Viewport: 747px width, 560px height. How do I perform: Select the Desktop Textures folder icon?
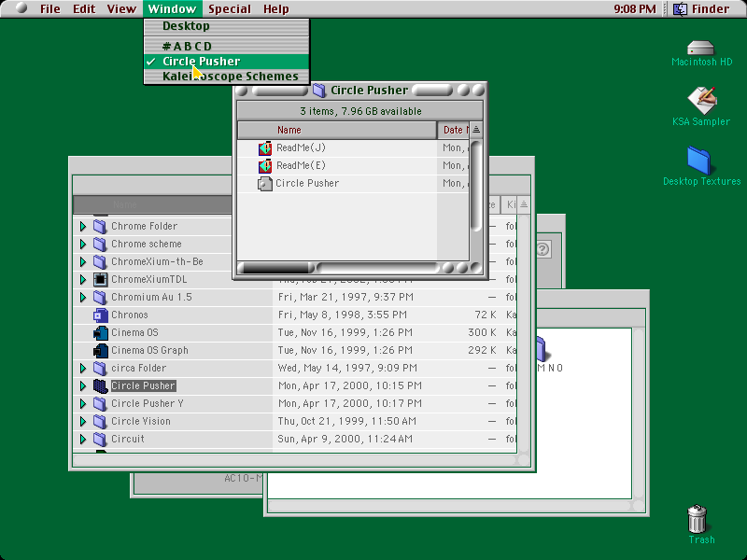tap(699, 161)
